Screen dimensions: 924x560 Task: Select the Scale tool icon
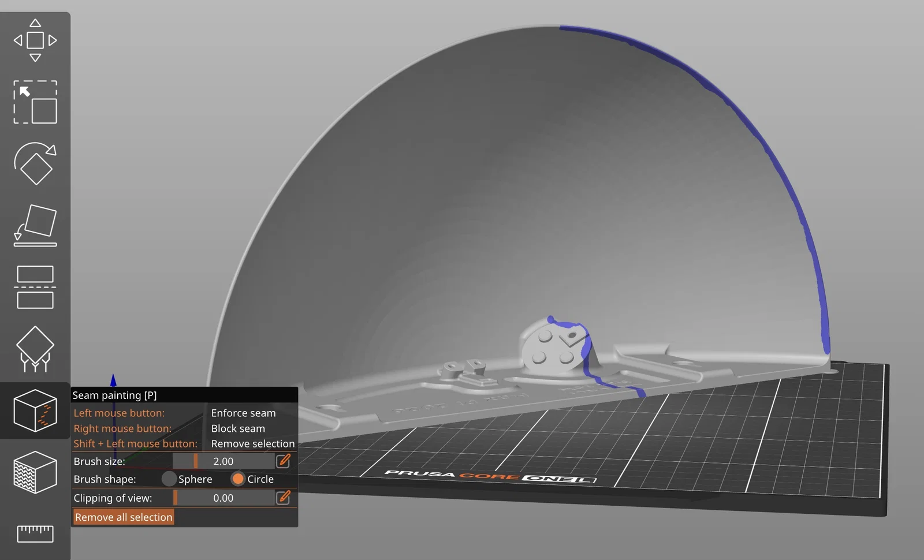point(35,102)
